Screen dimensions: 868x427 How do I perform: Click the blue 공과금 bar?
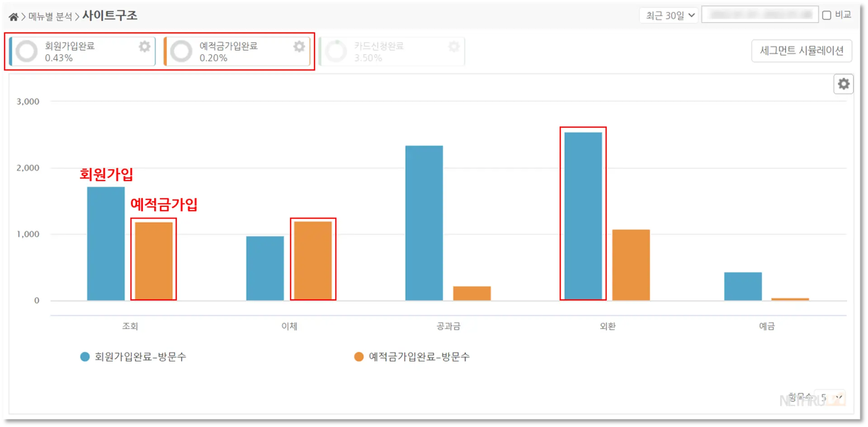tap(424, 223)
